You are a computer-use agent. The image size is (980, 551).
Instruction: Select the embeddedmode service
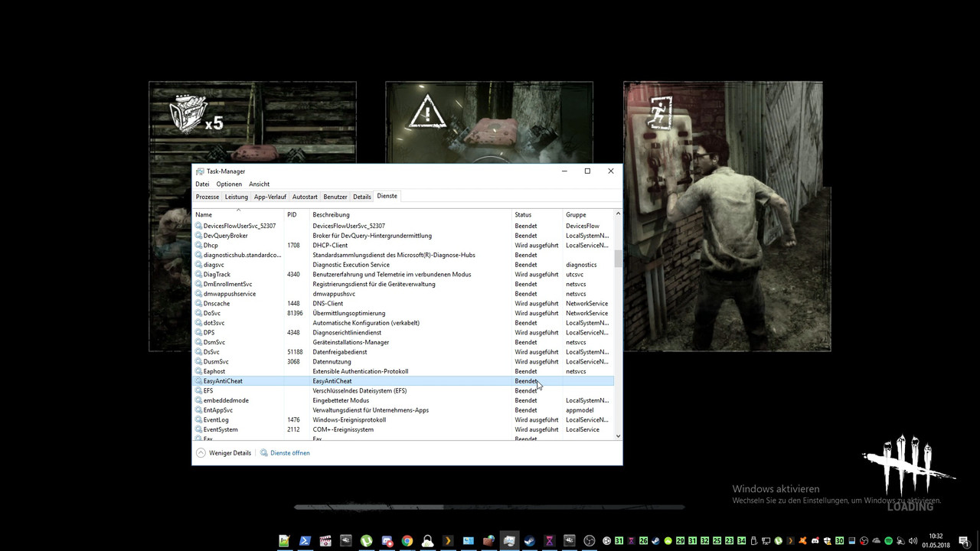403,400
